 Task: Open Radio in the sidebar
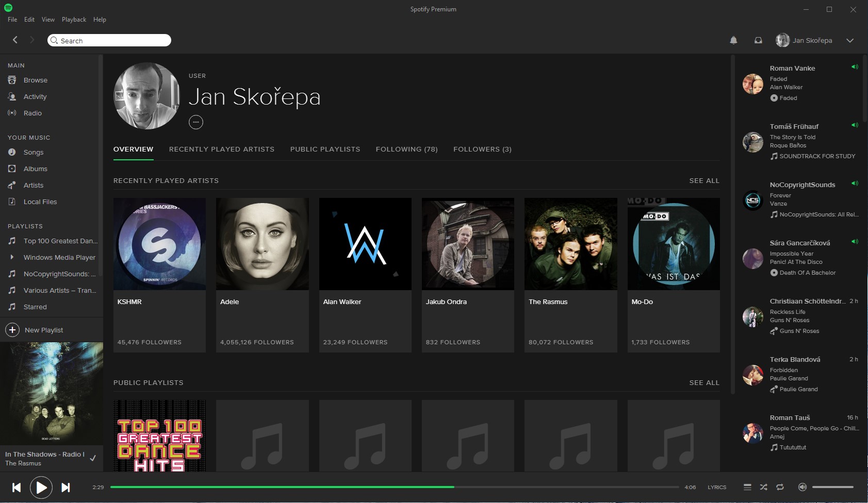(x=32, y=113)
